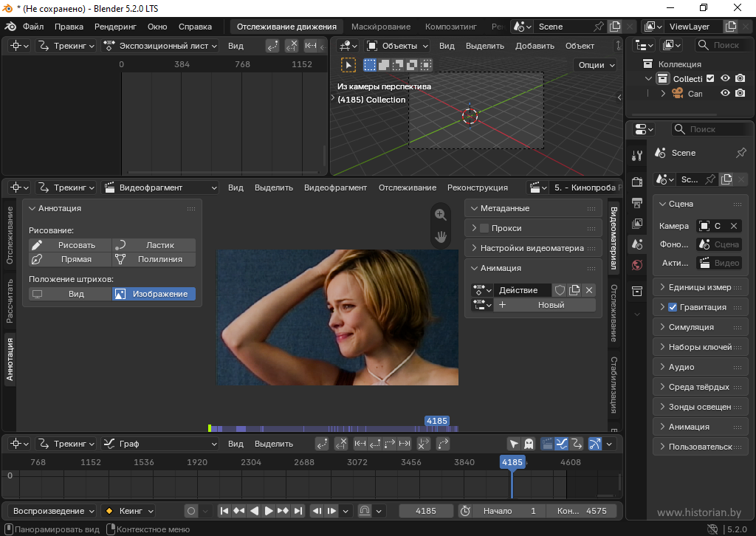Open the Справка menu
This screenshot has height=536, width=756.
coord(195,27)
